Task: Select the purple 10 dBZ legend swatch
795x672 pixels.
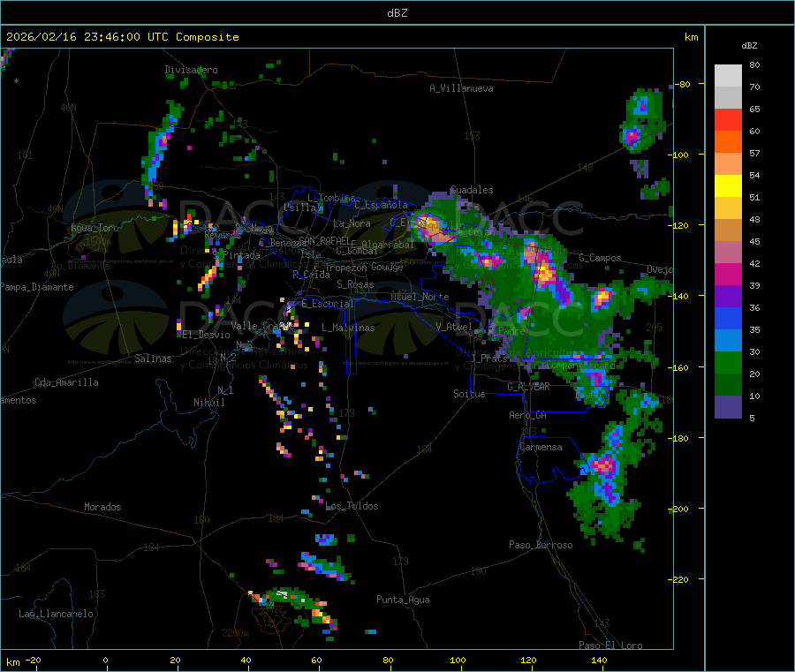Action: click(728, 406)
